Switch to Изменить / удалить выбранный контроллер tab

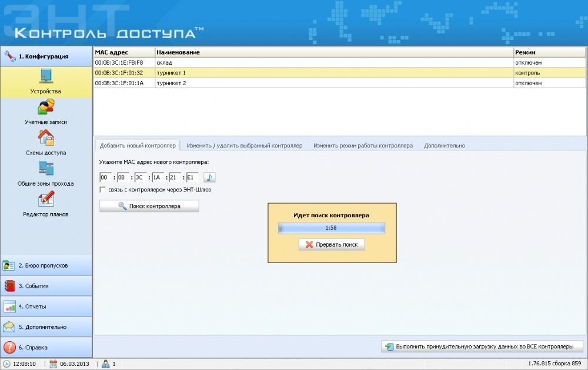[x=245, y=146]
